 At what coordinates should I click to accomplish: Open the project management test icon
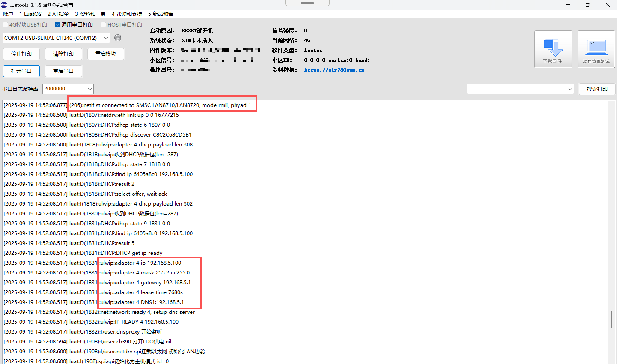596,48
